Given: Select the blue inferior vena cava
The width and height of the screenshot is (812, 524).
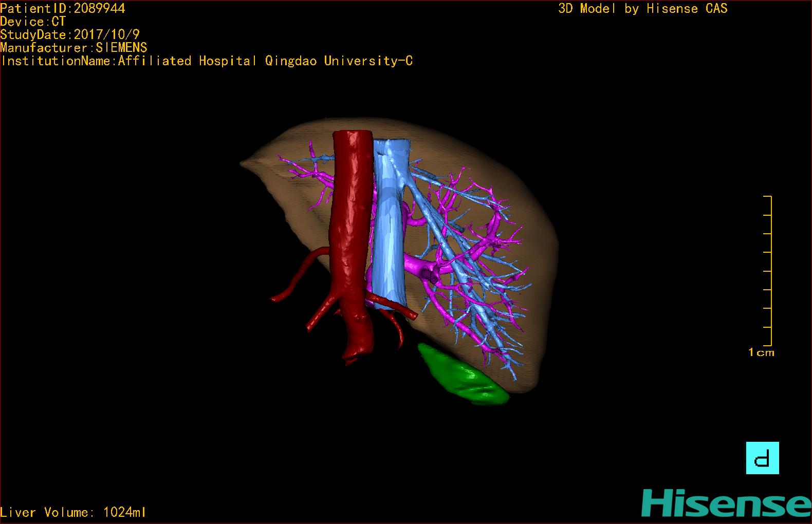Looking at the screenshot, I should pos(390,231).
